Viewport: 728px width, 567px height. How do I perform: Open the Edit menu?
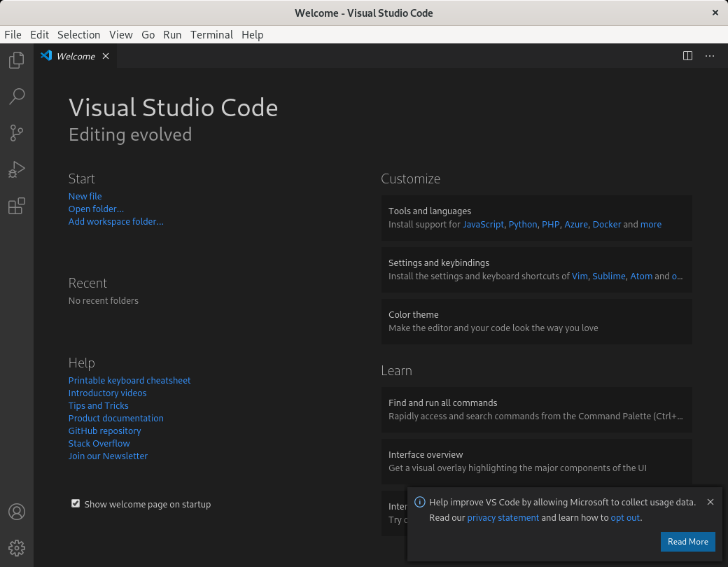click(x=39, y=35)
